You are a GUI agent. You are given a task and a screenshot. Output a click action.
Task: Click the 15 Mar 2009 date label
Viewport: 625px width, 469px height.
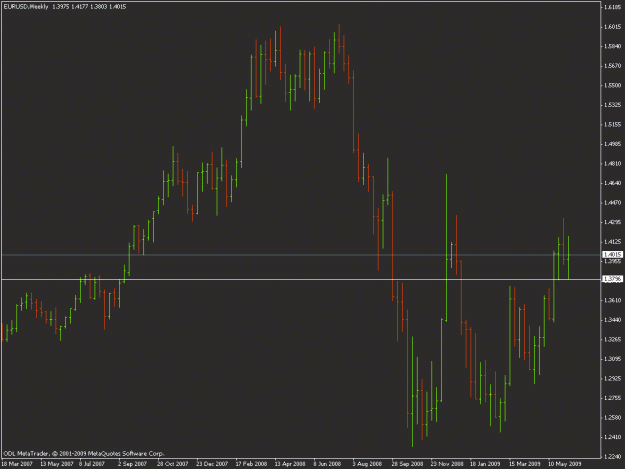coord(525,464)
